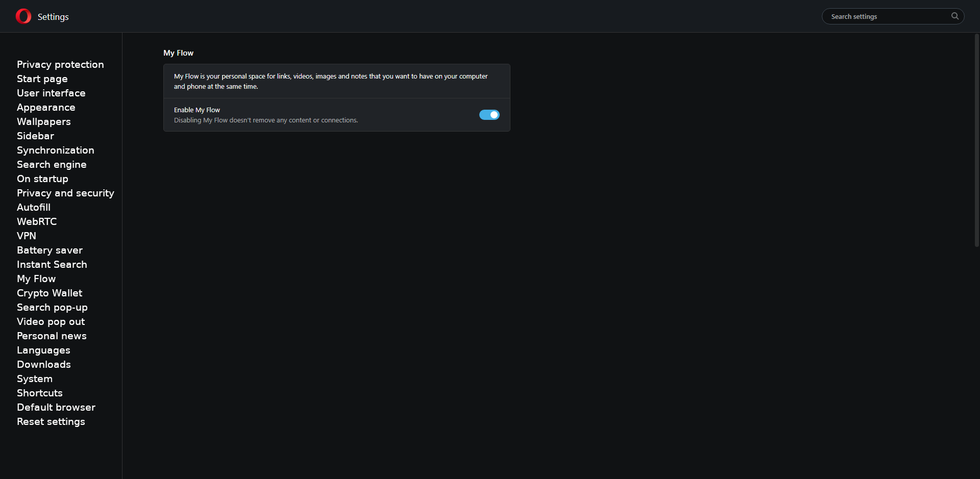Open Video pop out settings
This screenshot has width=980, height=479.
pyautogui.click(x=51, y=321)
